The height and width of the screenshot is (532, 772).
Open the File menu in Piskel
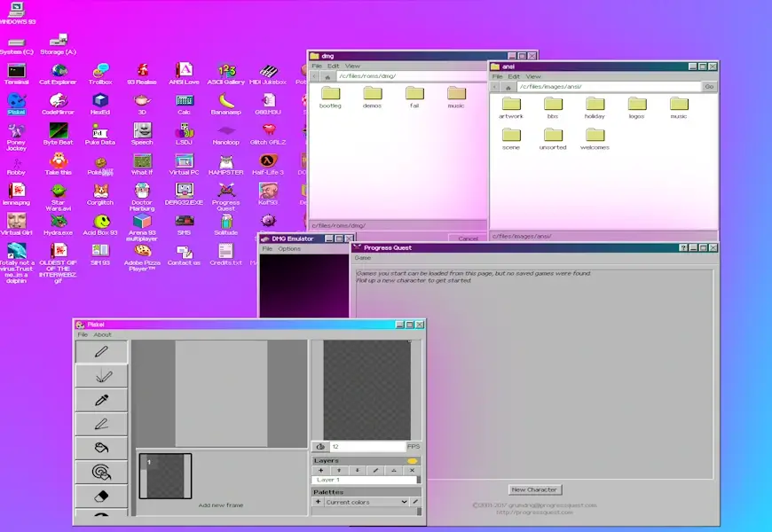tap(83, 334)
